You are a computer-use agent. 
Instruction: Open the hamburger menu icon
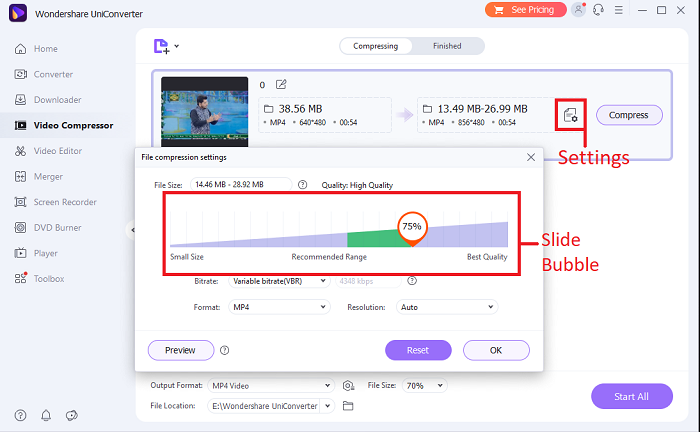coord(618,10)
